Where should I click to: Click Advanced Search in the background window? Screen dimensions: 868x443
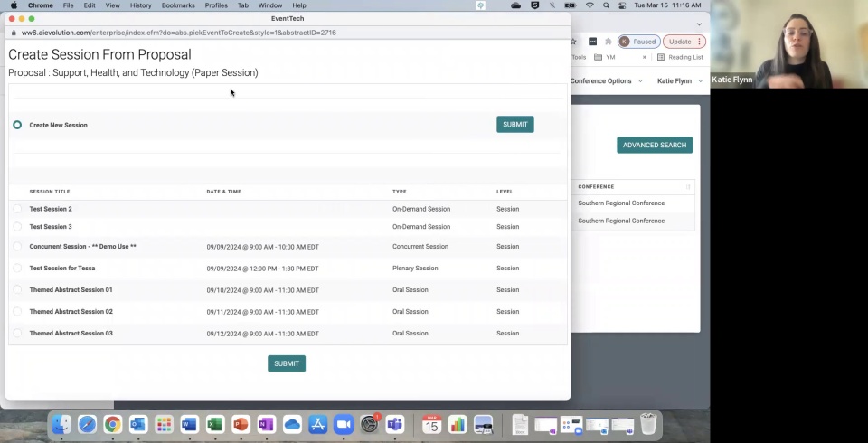click(655, 145)
